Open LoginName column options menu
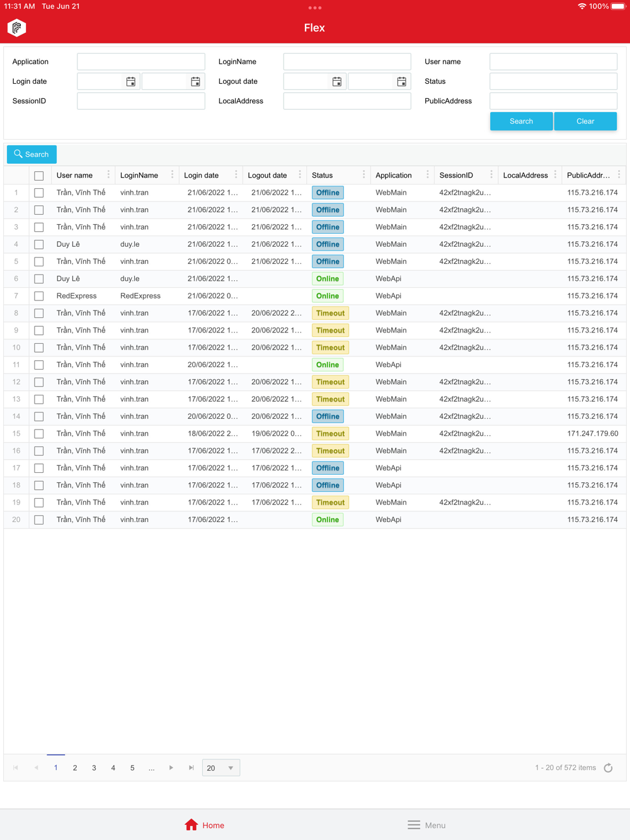The width and height of the screenshot is (630, 840). click(172, 175)
